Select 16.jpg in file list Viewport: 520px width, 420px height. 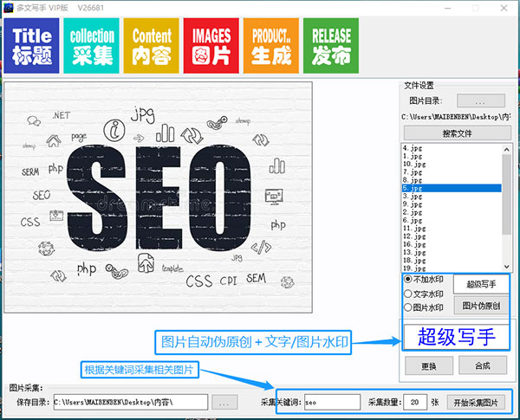coord(452,244)
